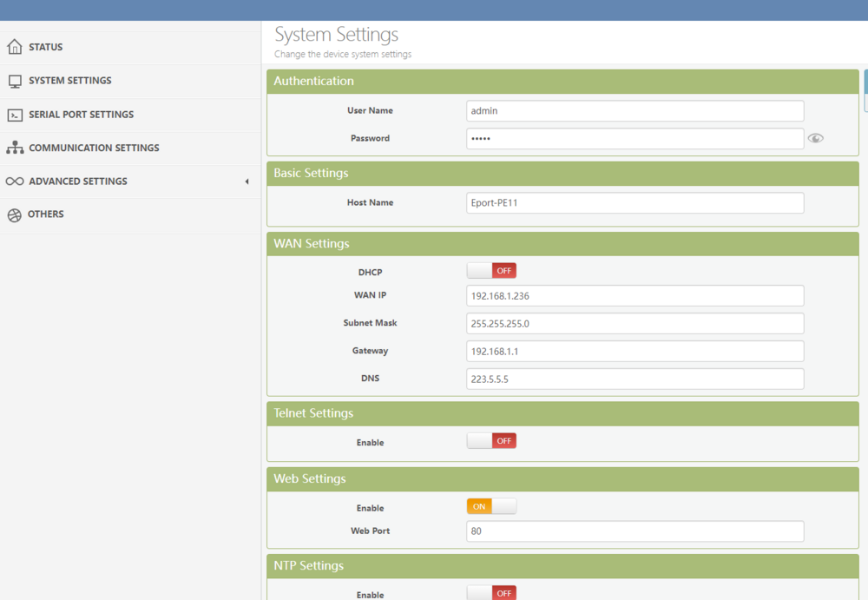Viewport: 868px width, 600px height.
Task: Click the User Name input field
Action: tap(635, 111)
